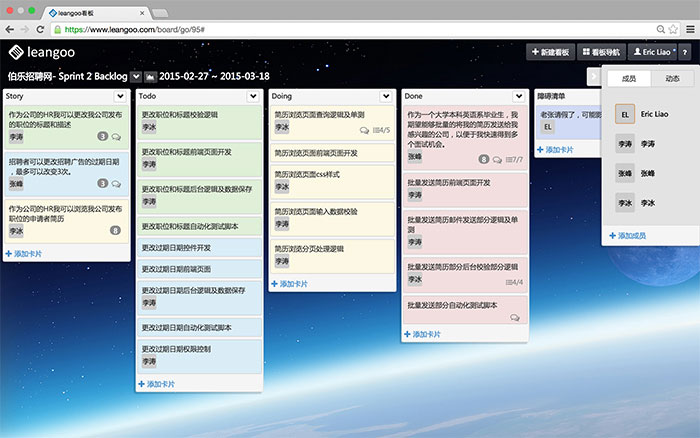Open the 7/7 checklist on the Done 大学本科 card
Screen dimensions: 700x438
(514, 159)
